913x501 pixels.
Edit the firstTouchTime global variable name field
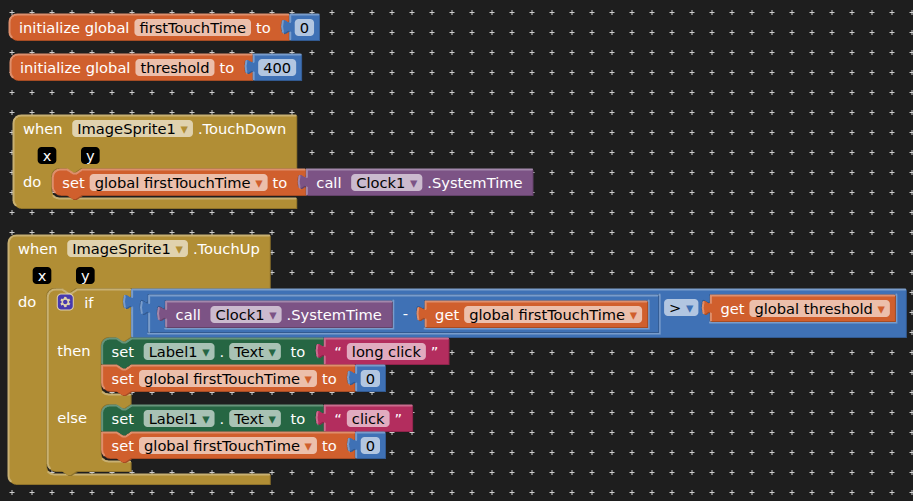[192, 28]
